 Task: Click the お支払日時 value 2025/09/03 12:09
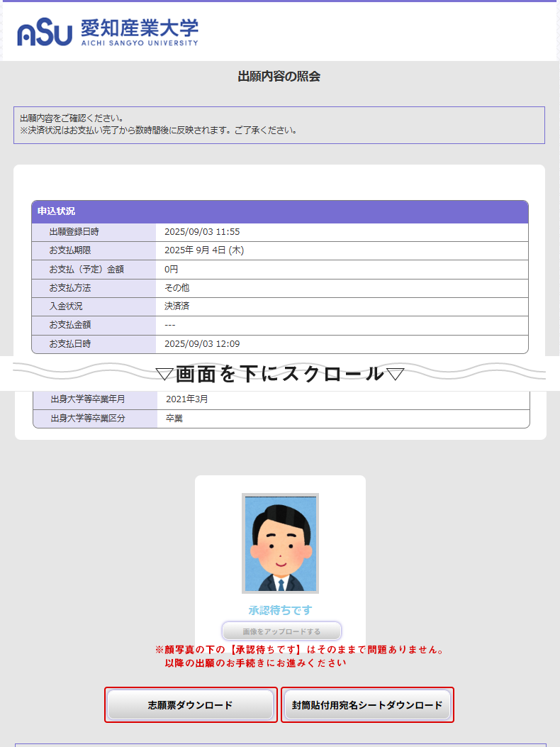[x=202, y=344]
